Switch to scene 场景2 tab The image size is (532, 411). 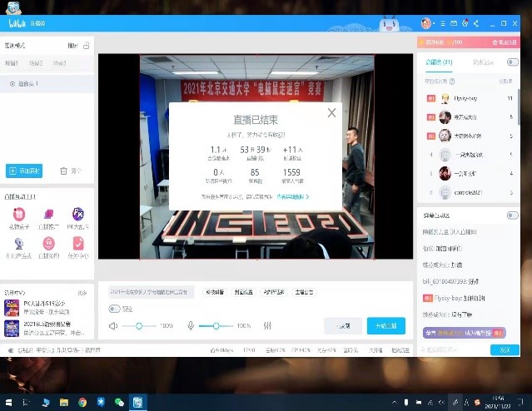tap(36, 63)
